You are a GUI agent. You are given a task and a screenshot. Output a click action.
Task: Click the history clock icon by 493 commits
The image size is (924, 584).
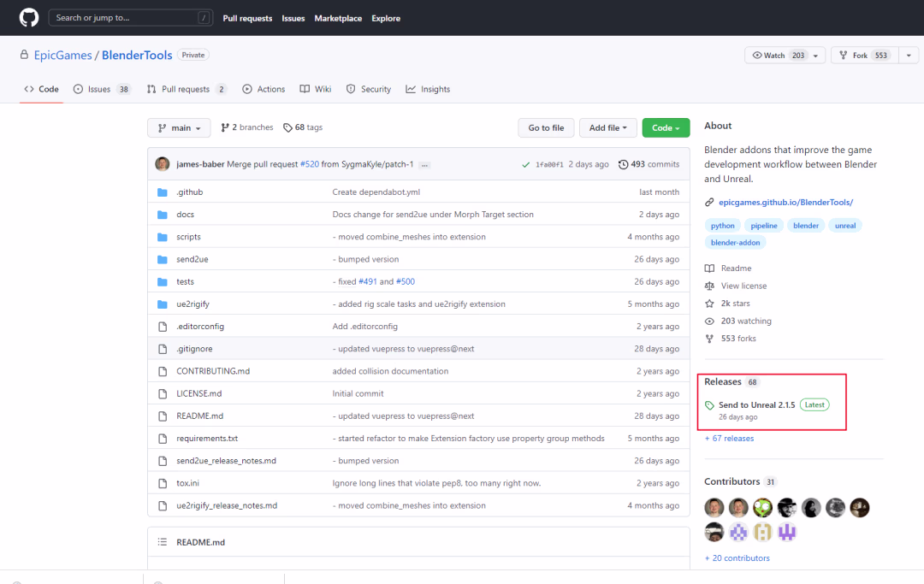coord(623,165)
